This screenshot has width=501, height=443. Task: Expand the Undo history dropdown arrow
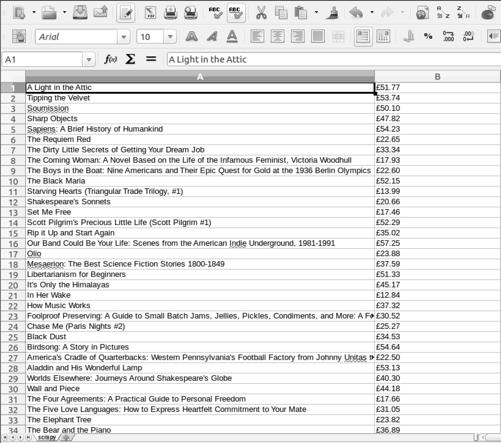372,13
